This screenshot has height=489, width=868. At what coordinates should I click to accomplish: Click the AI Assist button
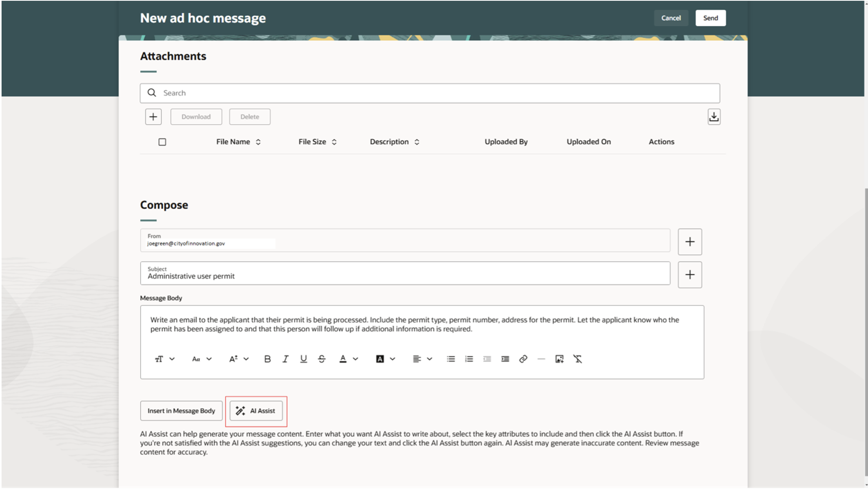(x=256, y=411)
